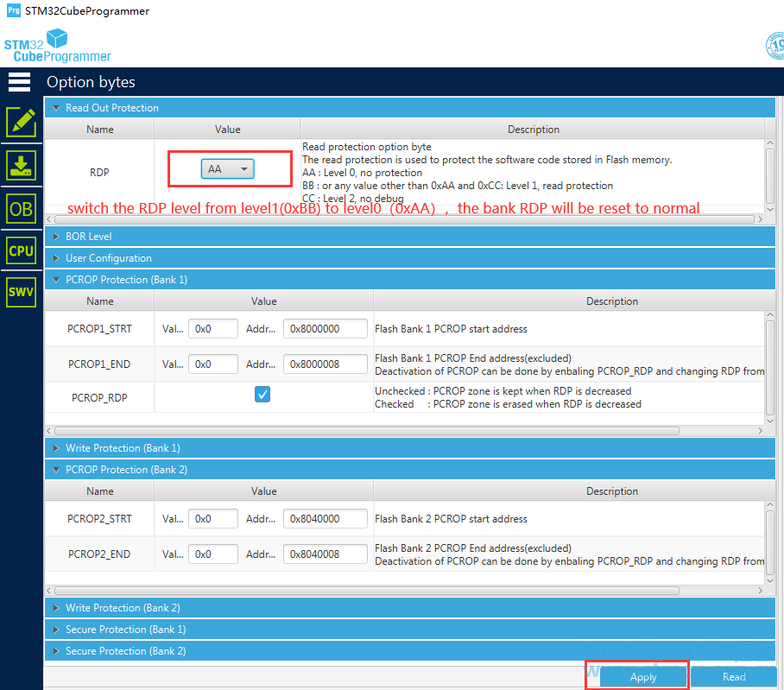Toggle the PCROP_RDP checkbox
Screen dimensions: 784x690
[262, 395]
